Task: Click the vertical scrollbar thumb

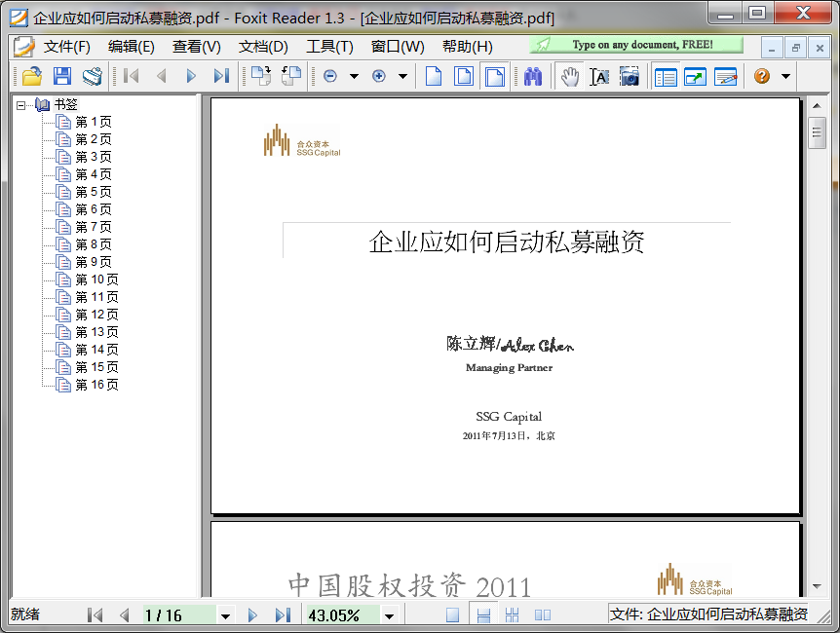Action: tap(817, 131)
